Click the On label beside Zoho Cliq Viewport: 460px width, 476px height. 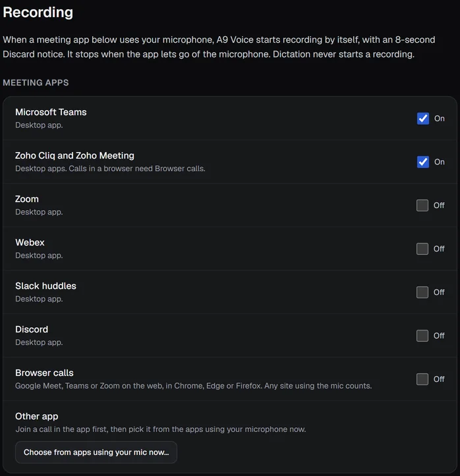tap(439, 162)
